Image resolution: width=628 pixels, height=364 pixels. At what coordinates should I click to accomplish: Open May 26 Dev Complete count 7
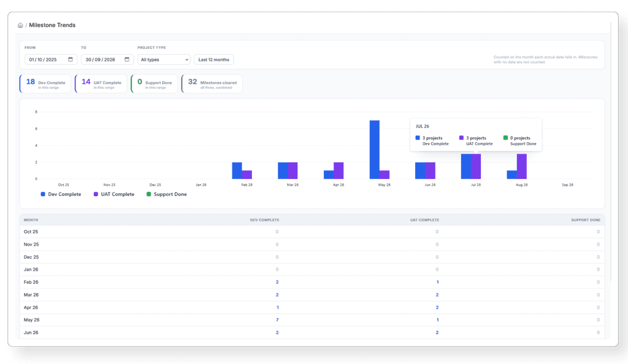(x=277, y=320)
